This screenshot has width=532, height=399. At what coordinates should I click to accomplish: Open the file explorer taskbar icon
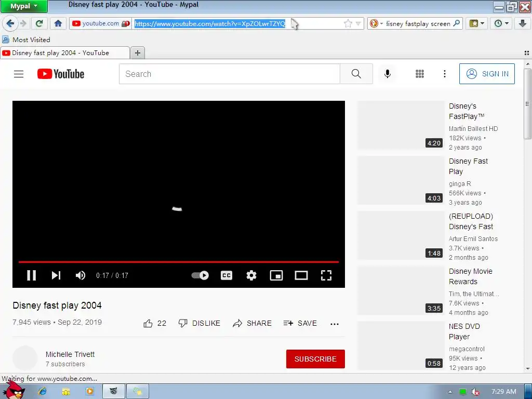point(66,392)
